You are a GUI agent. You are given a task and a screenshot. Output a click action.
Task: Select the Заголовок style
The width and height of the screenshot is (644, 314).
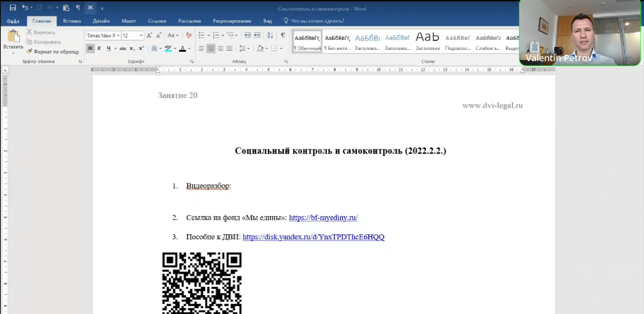[427, 41]
